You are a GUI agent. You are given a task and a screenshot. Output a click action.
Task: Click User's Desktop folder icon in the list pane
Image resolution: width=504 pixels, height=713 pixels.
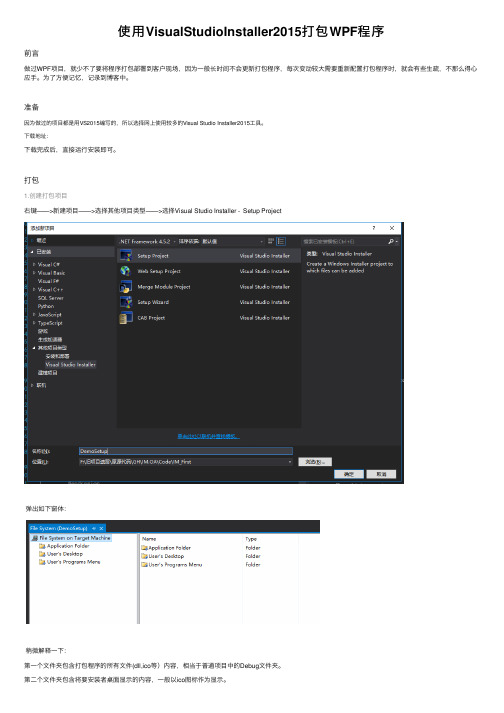145,557
